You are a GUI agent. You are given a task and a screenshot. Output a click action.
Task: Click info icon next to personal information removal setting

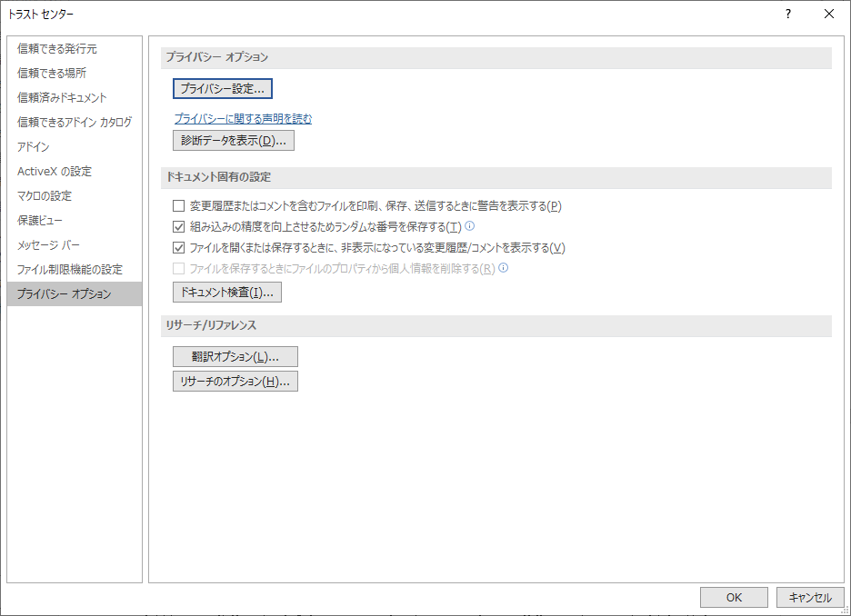[x=504, y=268]
